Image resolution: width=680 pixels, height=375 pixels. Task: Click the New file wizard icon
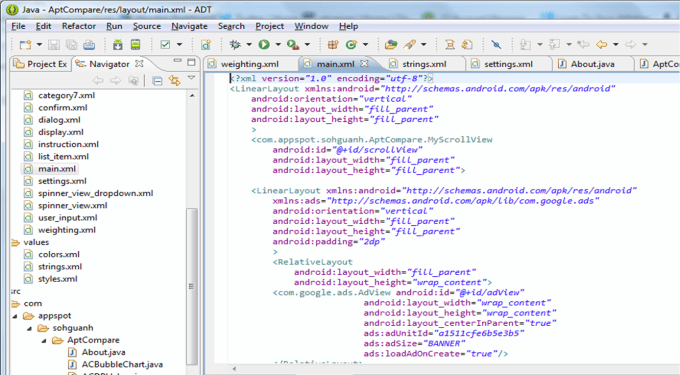[26, 45]
